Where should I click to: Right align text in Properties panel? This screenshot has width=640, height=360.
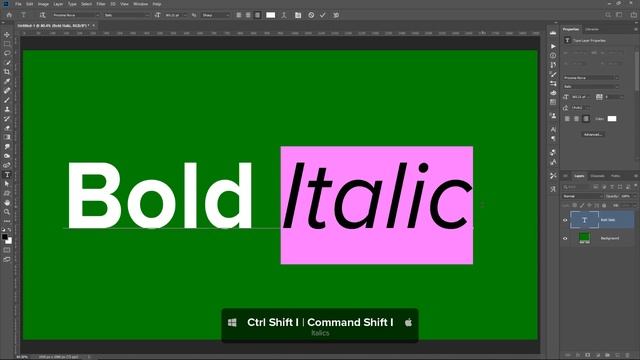pyautogui.click(x=586, y=119)
